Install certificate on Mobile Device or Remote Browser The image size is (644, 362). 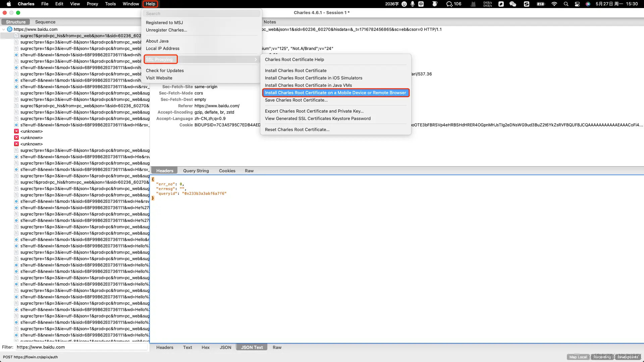[336, 93]
